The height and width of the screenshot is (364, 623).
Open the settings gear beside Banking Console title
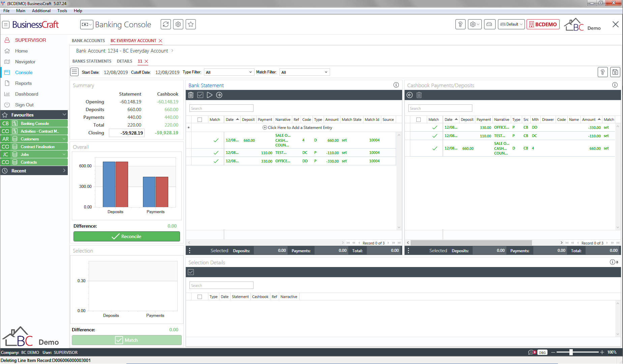178,24
